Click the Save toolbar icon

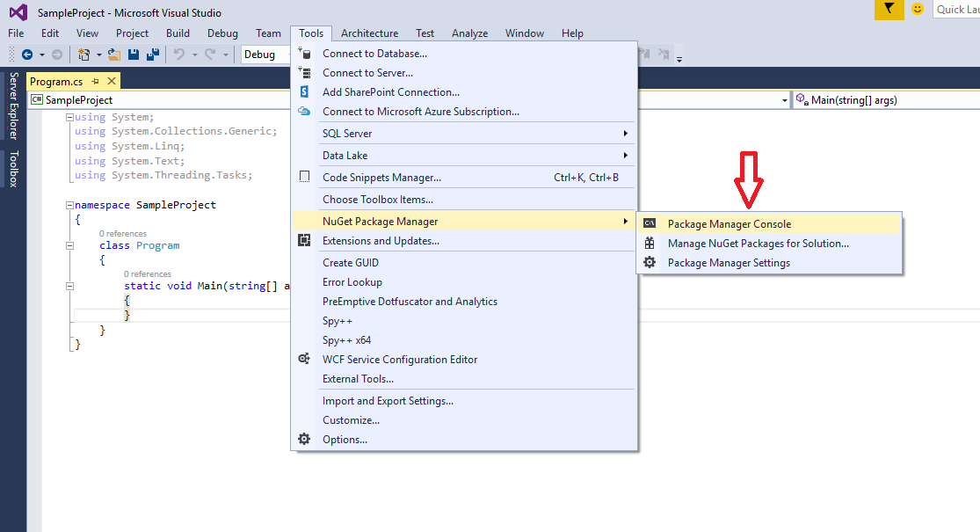tap(133, 55)
